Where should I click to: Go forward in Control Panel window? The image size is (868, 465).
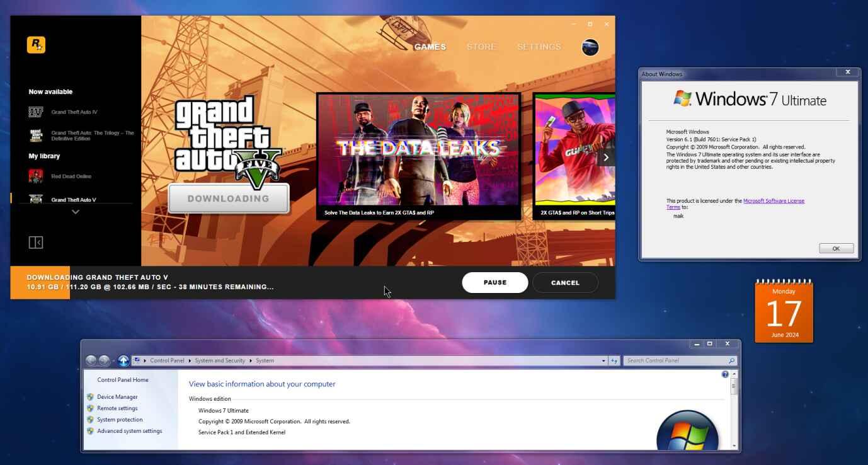[x=105, y=360]
